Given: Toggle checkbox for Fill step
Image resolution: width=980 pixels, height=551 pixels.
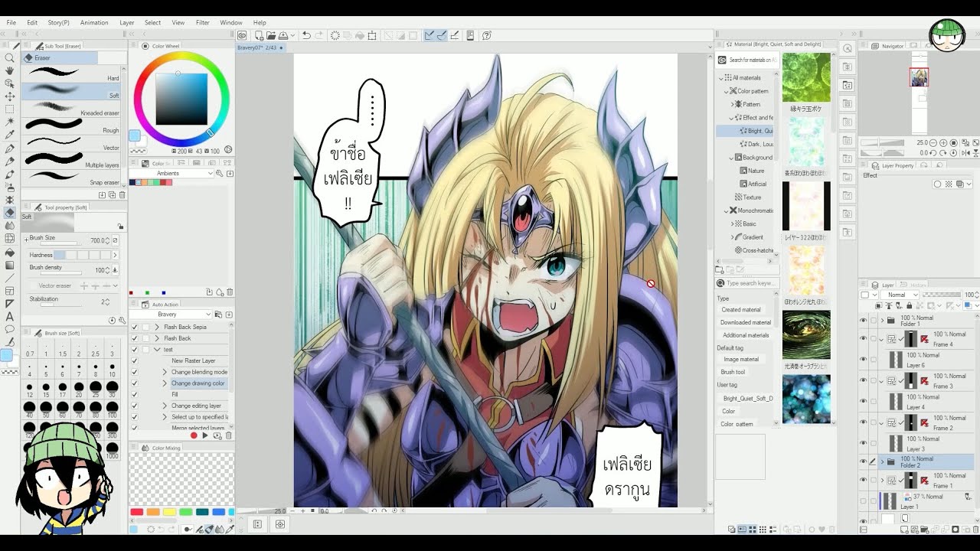Looking at the screenshot, I should pos(135,394).
